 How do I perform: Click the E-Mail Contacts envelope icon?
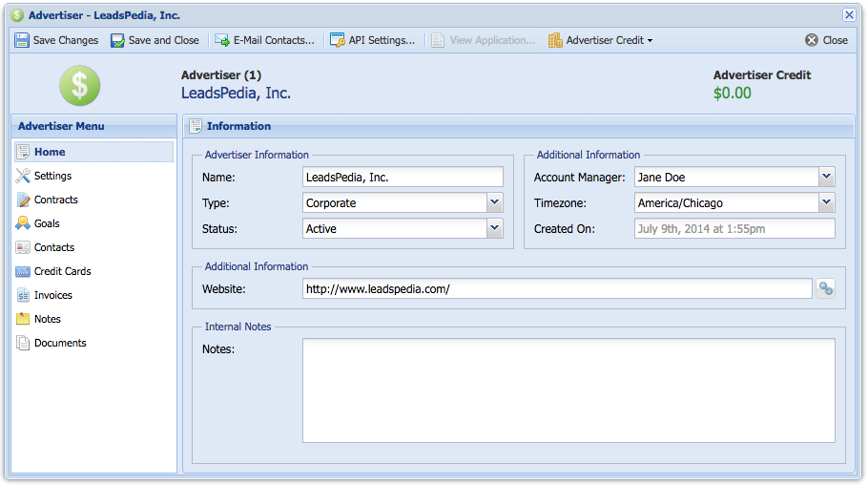[222, 40]
